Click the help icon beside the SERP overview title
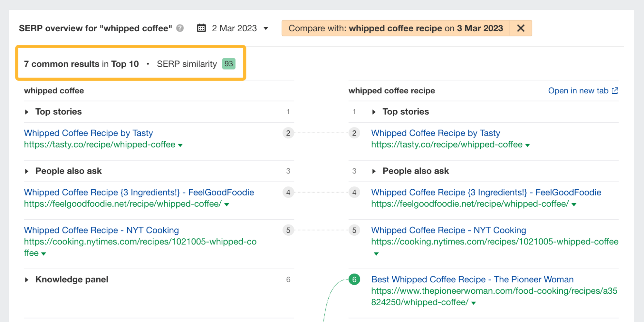This screenshot has width=644, height=322. click(x=180, y=28)
